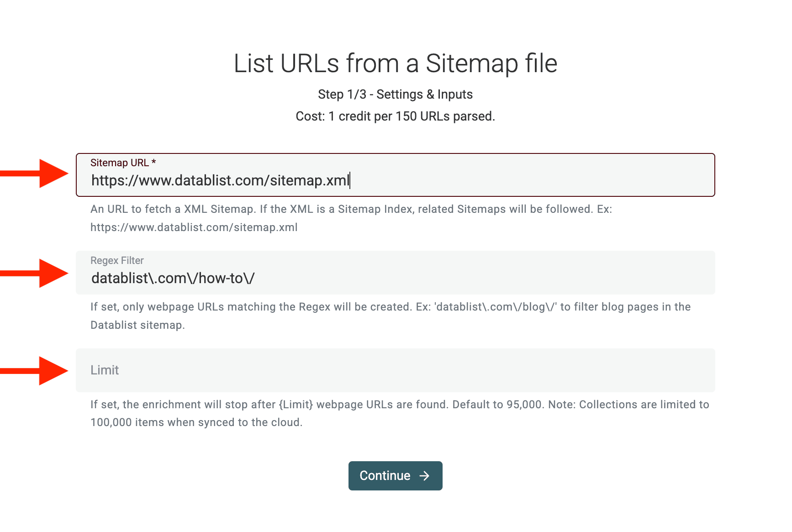The image size is (792, 532).
Task: Click the example sitemap URL link text
Action: tap(194, 227)
